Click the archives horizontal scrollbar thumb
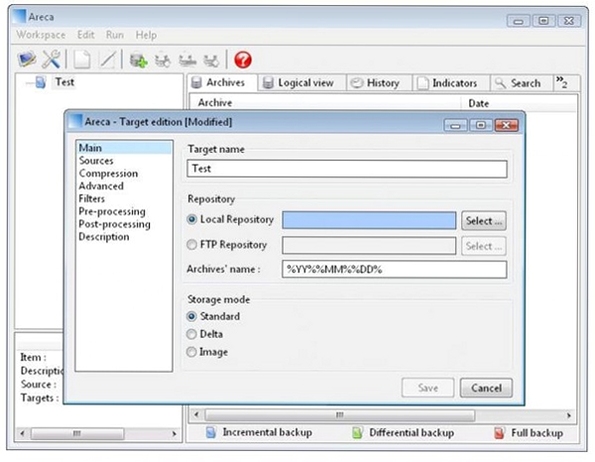This screenshot has height=462, width=595. pyautogui.click(x=340, y=415)
